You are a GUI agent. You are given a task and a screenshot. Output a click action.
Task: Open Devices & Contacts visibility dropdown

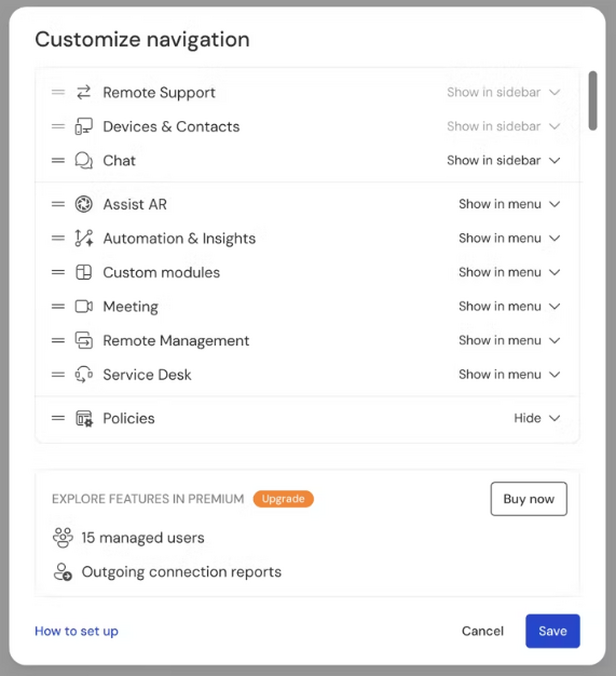[503, 126]
